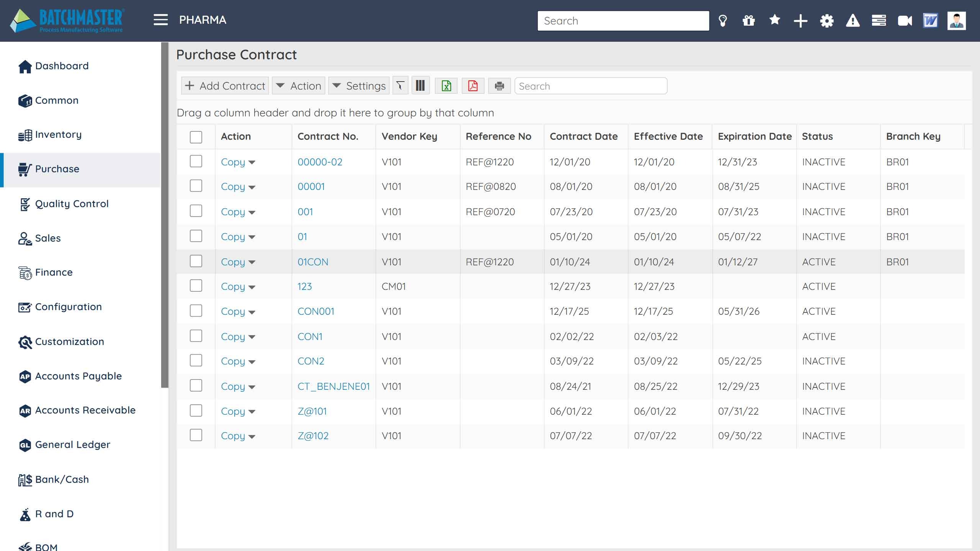Viewport: 980px width, 551px height.
Task: Open the lightbulb tips icon
Action: [x=723, y=21]
